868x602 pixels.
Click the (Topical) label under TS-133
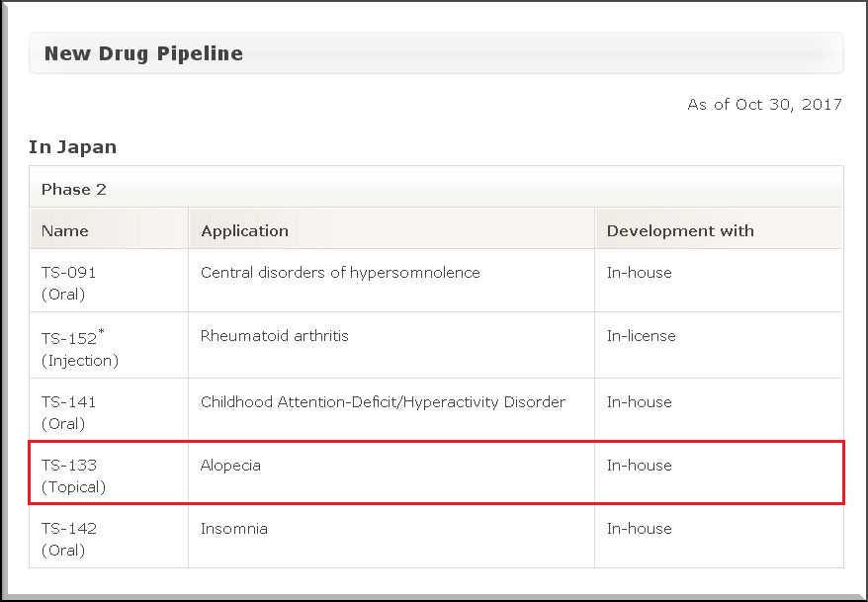[x=73, y=486]
